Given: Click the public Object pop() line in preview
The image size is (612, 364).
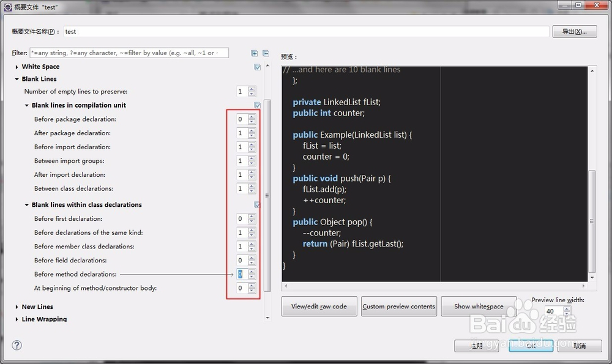Looking at the screenshot, I should 332,222.
